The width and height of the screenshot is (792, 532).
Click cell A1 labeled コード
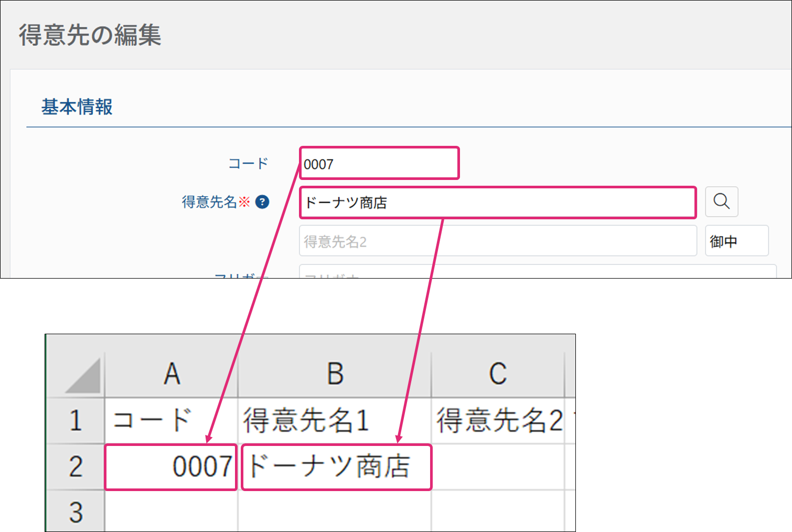coord(172,421)
